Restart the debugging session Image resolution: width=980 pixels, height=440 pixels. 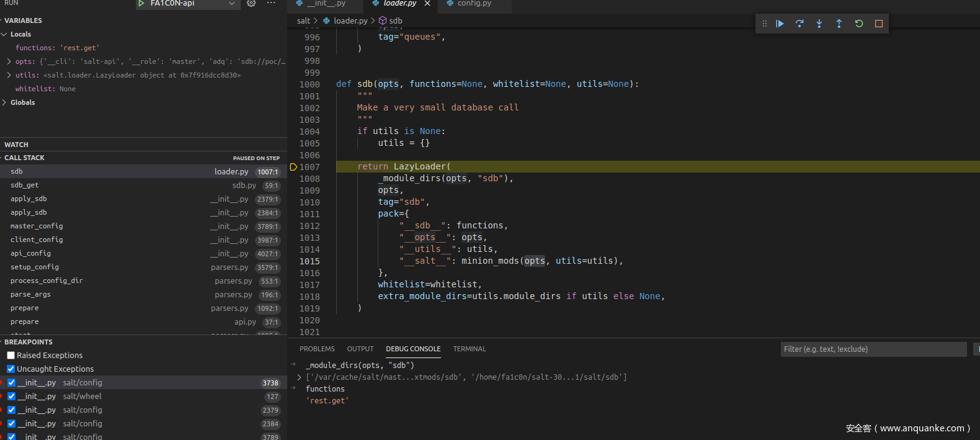pyautogui.click(x=859, y=24)
